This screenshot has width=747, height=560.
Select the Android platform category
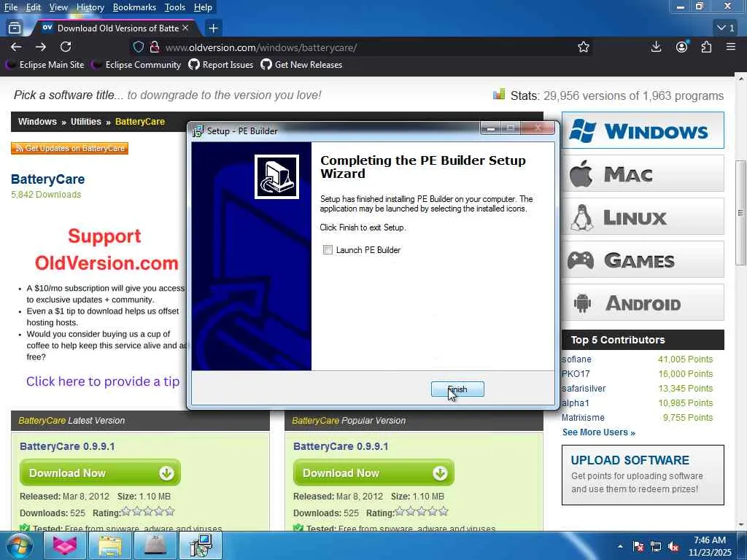point(643,303)
